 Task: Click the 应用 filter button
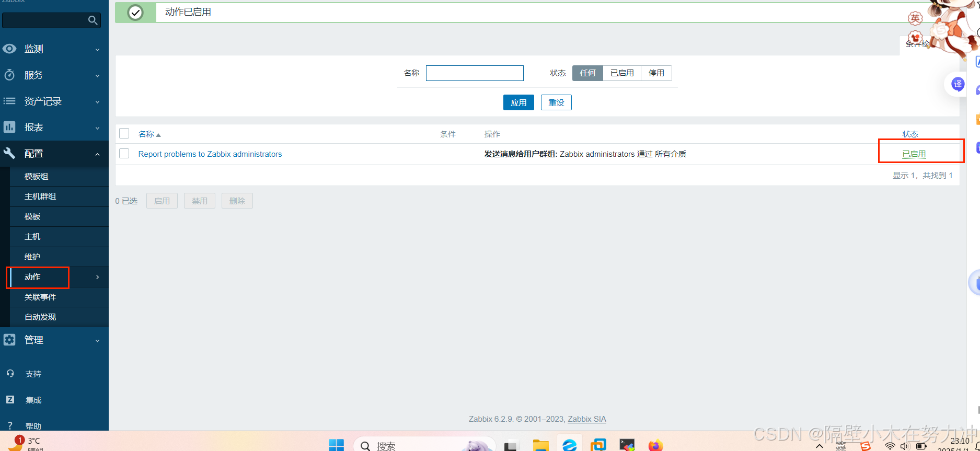coord(518,102)
